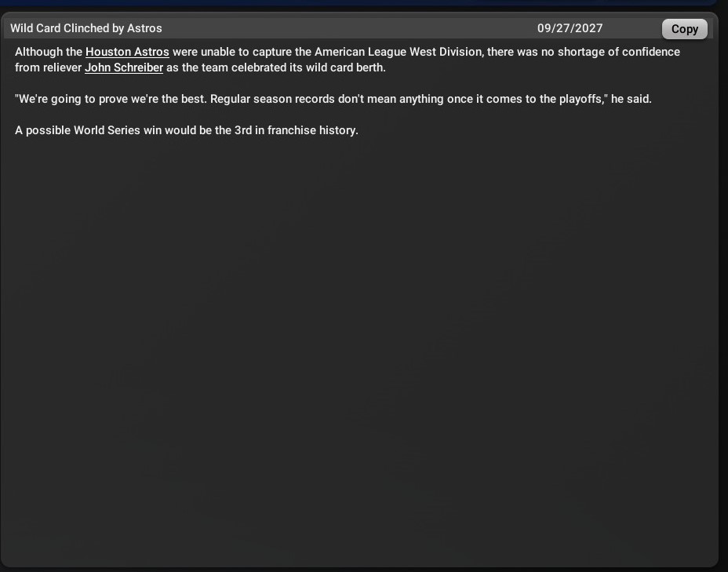The height and width of the screenshot is (572, 728).
Task: Click the 'American League West Division' text
Action: [x=399, y=52]
